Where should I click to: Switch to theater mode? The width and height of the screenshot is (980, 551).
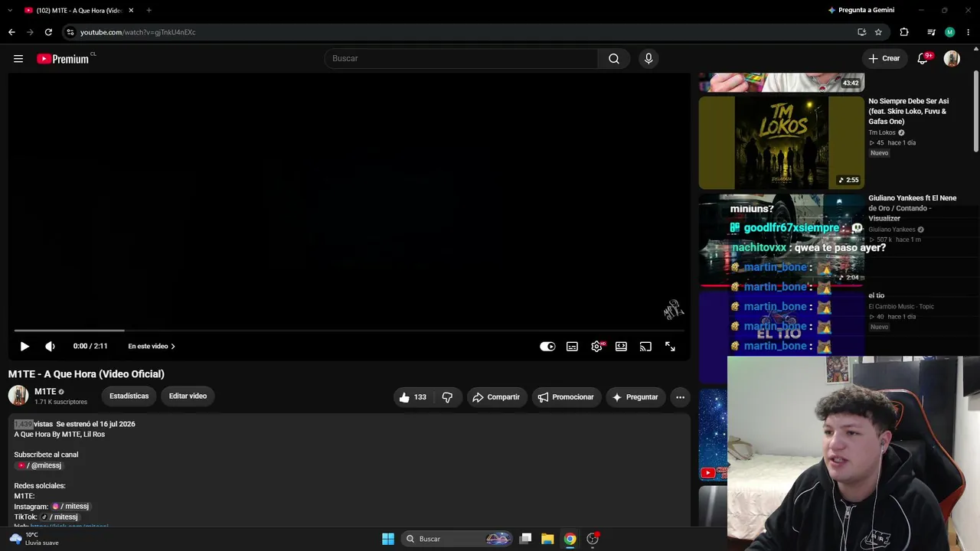[x=621, y=347]
